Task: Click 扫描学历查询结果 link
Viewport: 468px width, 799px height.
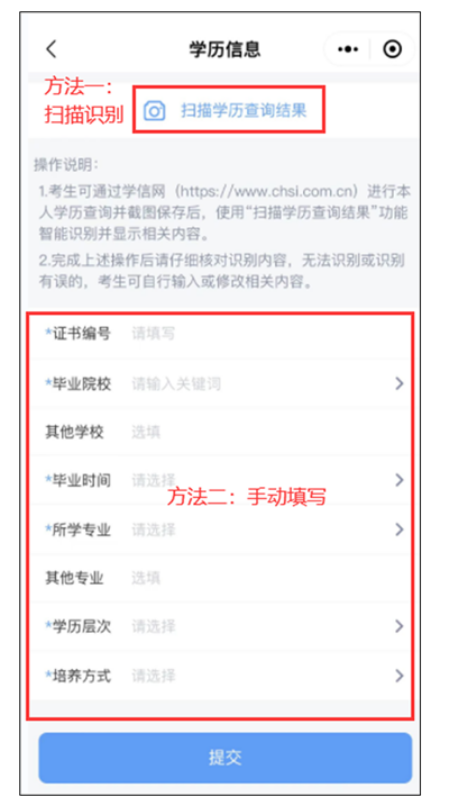Action: pyautogui.click(x=244, y=111)
